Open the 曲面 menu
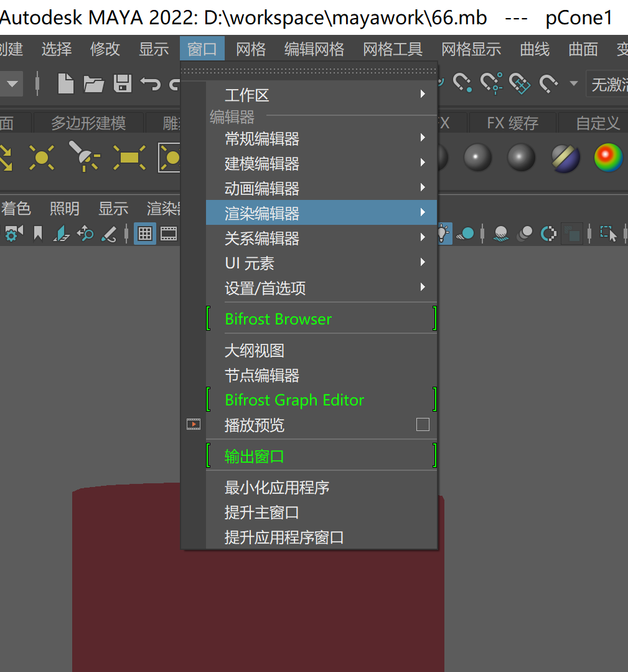This screenshot has width=628, height=672. [583, 49]
